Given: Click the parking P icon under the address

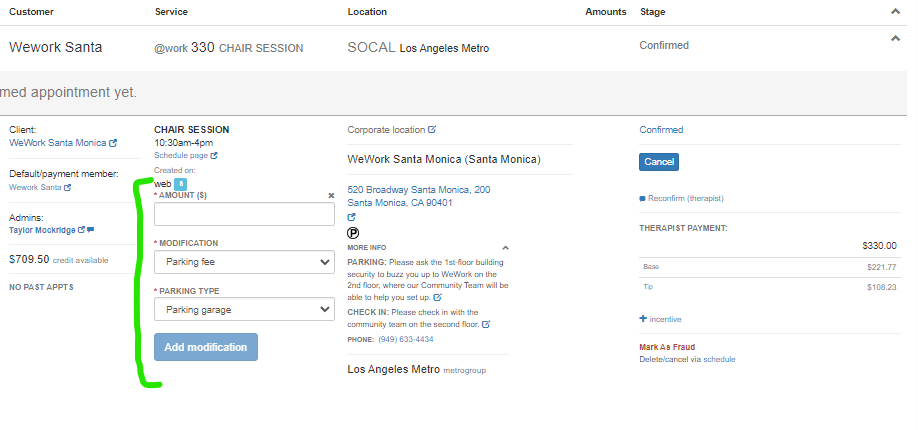Looking at the screenshot, I should (x=352, y=232).
